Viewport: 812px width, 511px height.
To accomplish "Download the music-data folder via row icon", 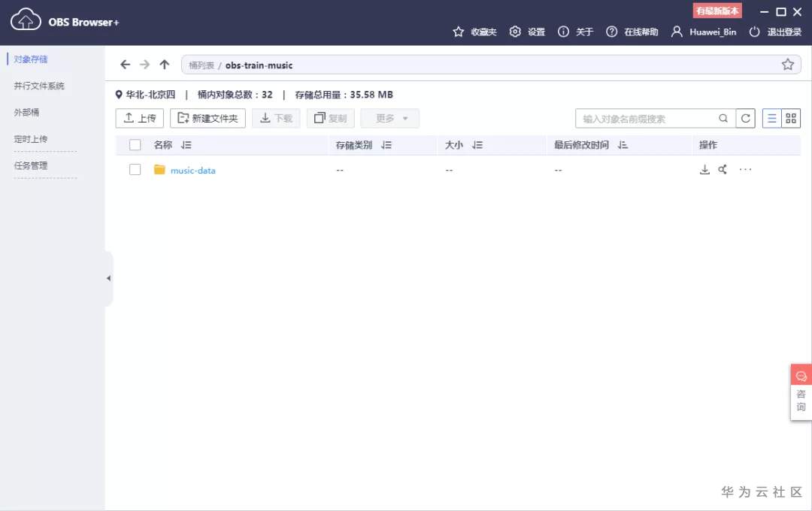I will (x=704, y=169).
